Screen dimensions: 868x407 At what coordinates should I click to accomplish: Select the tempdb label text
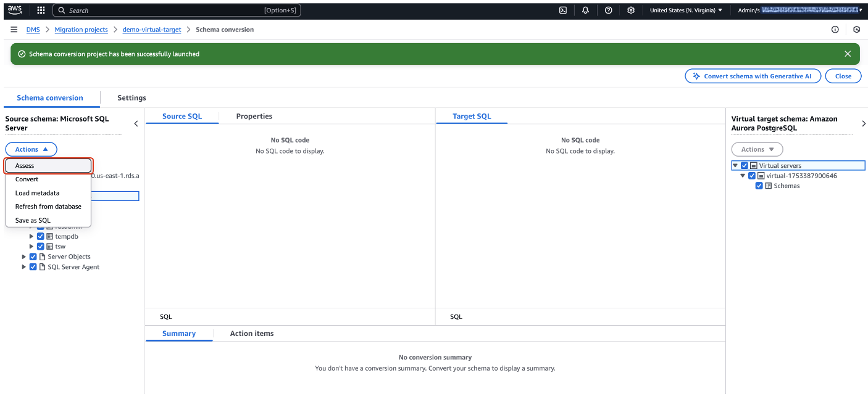click(x=67, y=237)
